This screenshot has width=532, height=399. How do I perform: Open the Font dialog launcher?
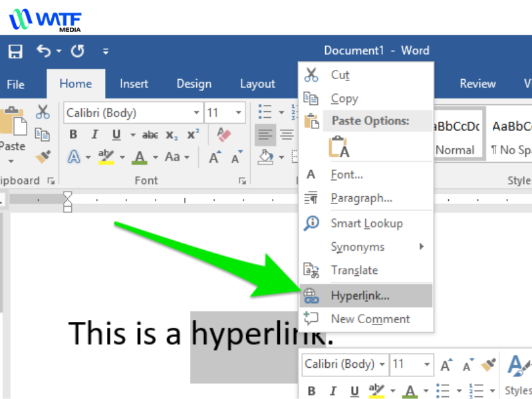[242, 181]
